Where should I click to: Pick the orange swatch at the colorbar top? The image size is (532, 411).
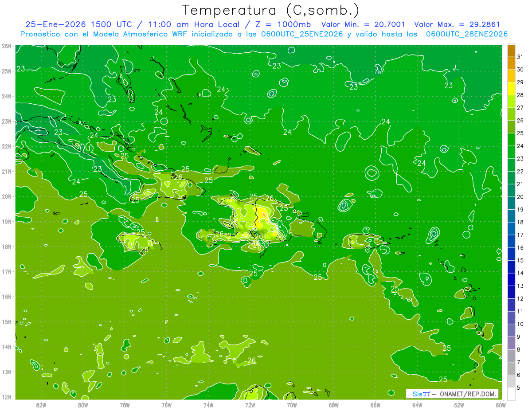pos(511,51)
